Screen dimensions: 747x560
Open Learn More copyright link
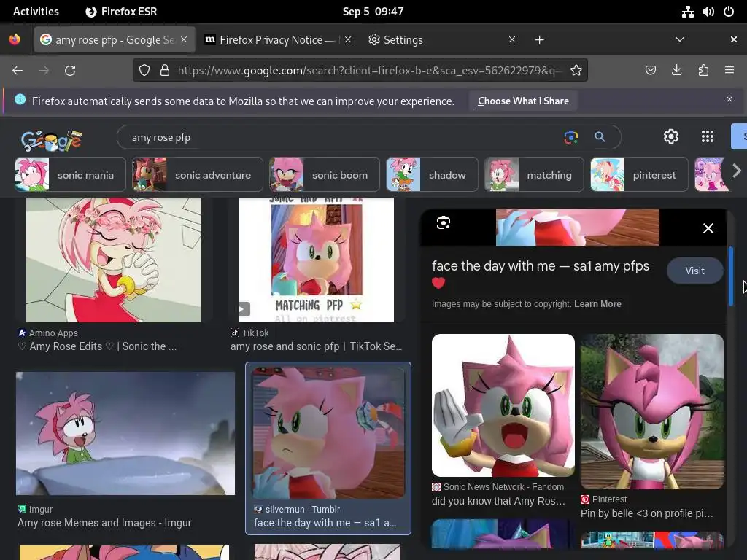[597, 304]
